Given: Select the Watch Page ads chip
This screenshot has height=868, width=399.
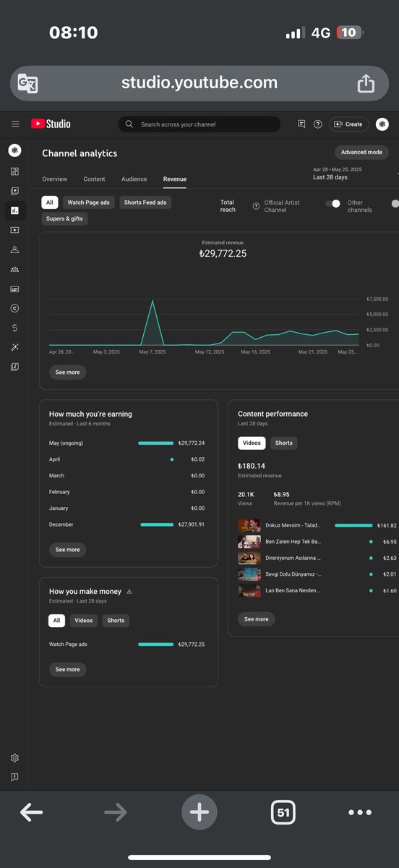Looking at the screenshot, I should point(89,203).
